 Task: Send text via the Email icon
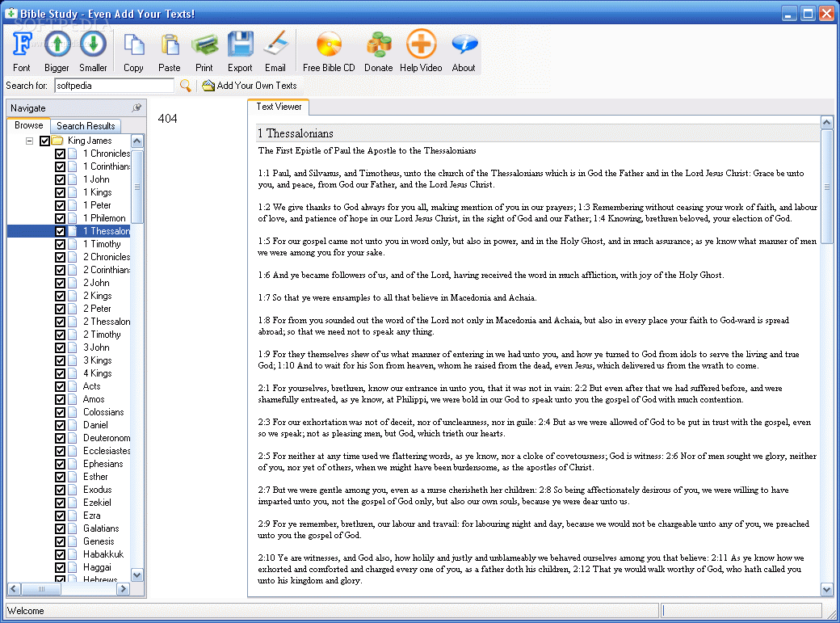[275, 44]
